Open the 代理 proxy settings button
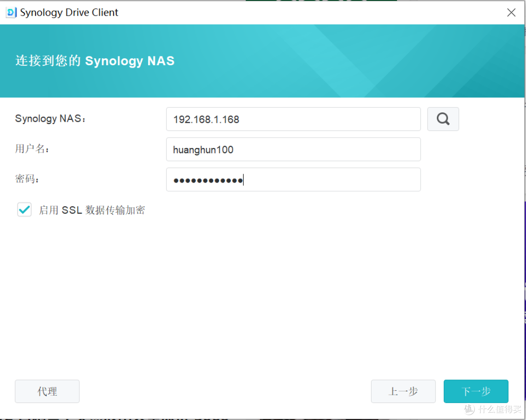The width and height of the screenshot is (526, 420). [x=47, y=391]
